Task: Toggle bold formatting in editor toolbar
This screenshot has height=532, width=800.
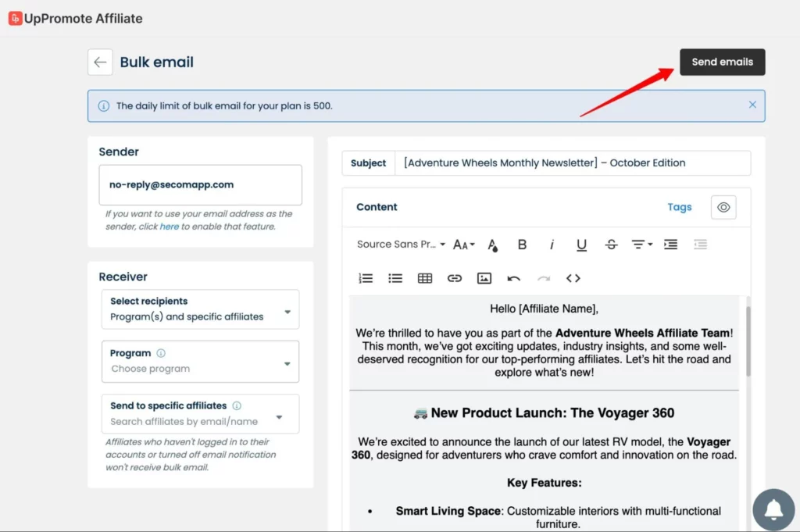Action: coord(522,245)
